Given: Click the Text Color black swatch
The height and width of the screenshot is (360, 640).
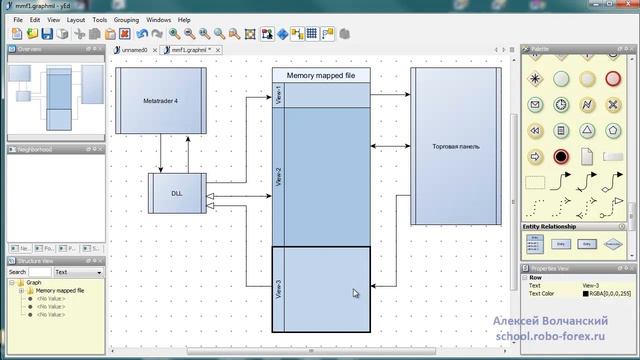Looking at the screenshot, I should (585, 293).
